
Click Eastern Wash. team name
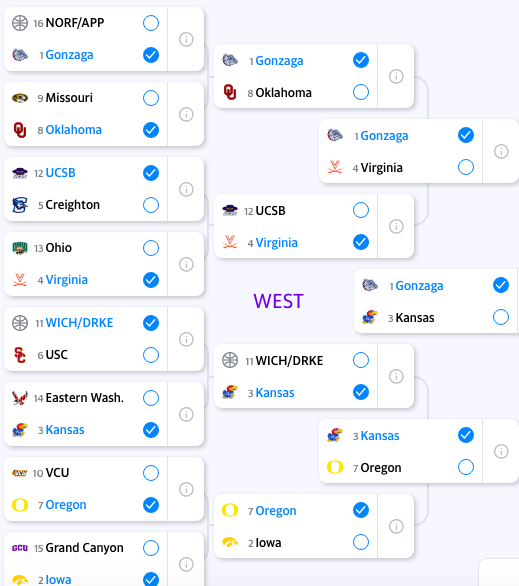coord(84,398)
